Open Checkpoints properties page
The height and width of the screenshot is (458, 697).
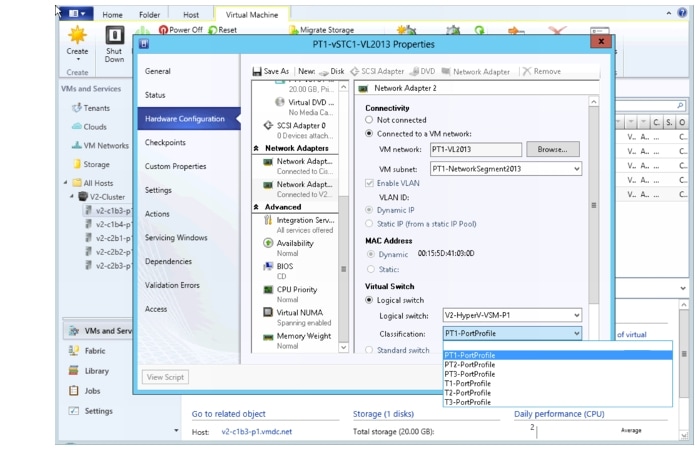(165, 142)
